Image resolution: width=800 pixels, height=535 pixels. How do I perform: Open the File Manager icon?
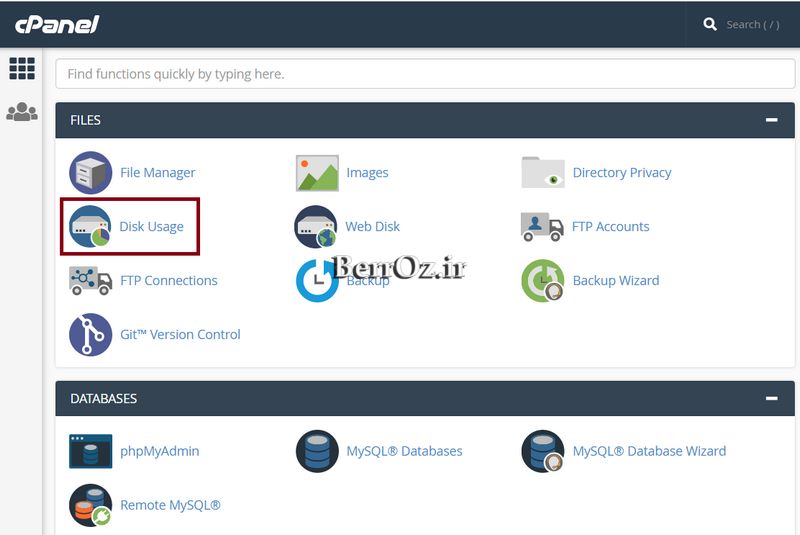click(90, 173)
